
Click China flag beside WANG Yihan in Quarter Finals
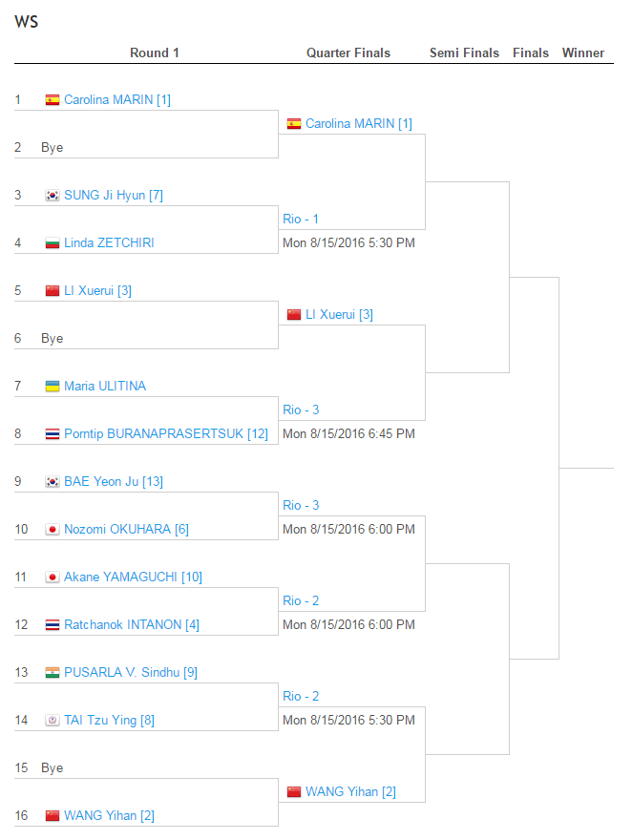[x=294, y=791]
